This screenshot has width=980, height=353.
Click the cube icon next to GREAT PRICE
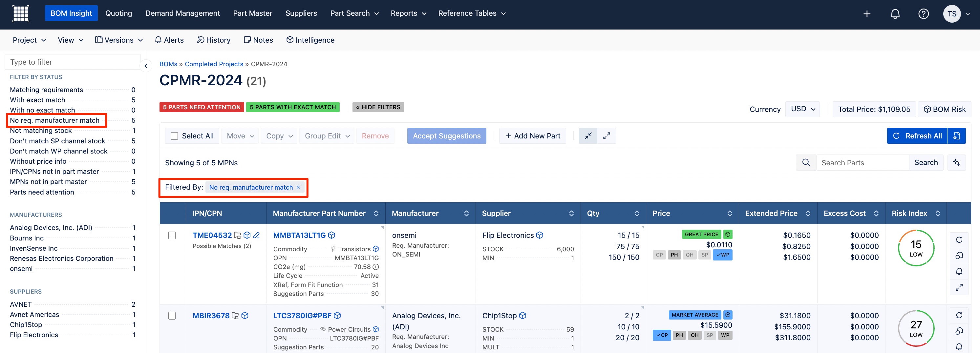tap(728, 234)
